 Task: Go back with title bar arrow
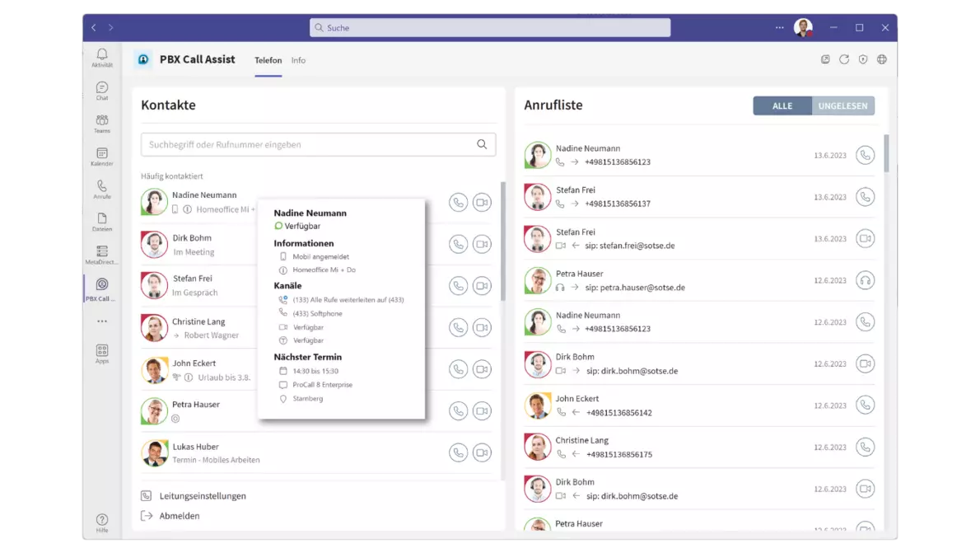(94, 27)
